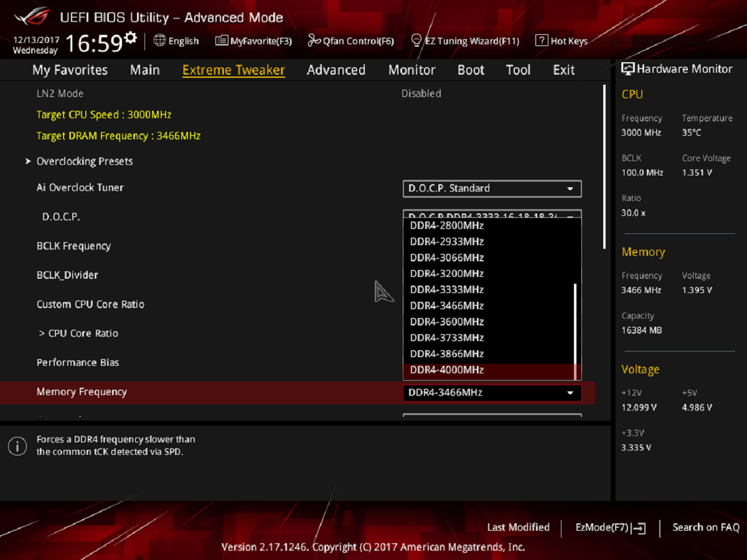The image size is (747, 560).
Task: Switch to My Favorites tab
Action: tap(70, 70)
